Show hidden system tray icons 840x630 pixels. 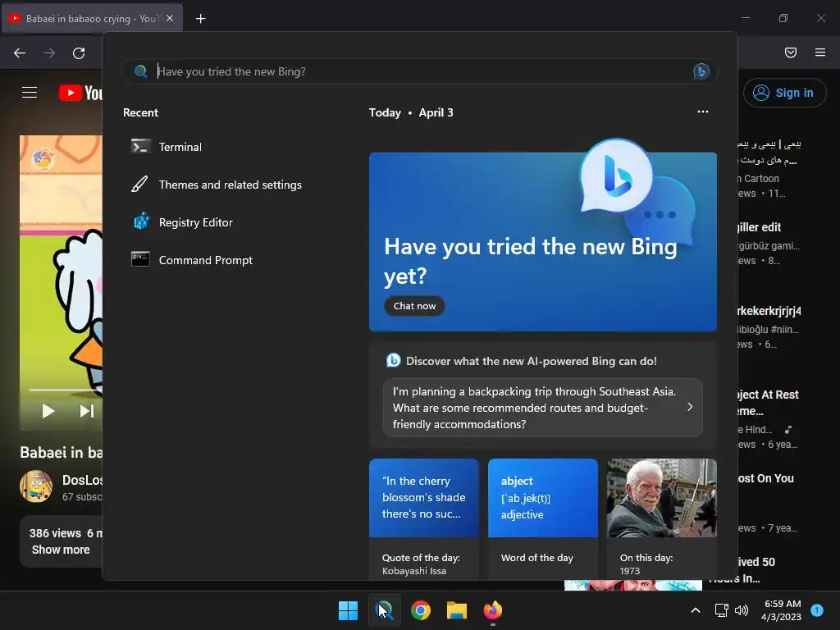pos(696,610)
